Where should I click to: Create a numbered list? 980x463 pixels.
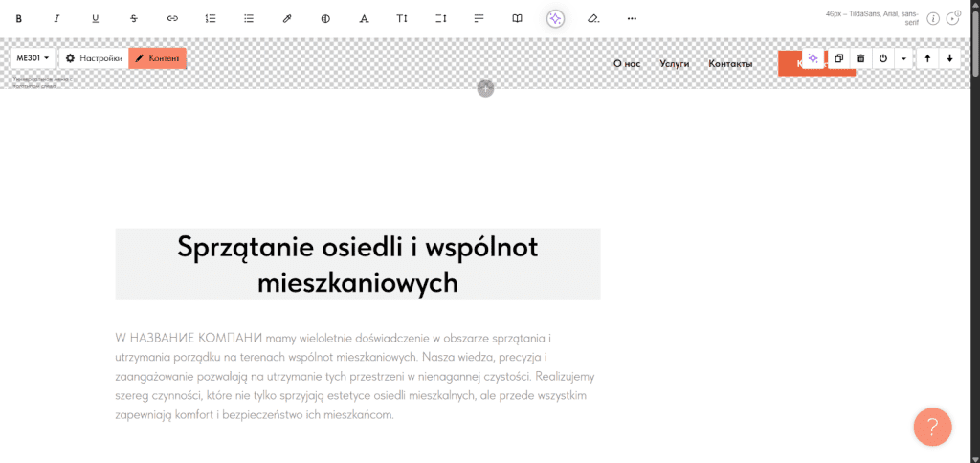[211, 19]
